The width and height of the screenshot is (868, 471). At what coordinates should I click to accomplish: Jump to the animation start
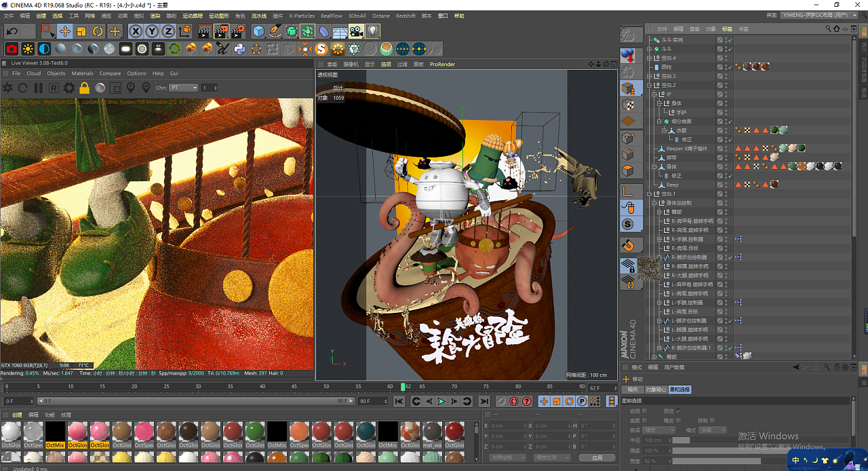click(400, 402)
